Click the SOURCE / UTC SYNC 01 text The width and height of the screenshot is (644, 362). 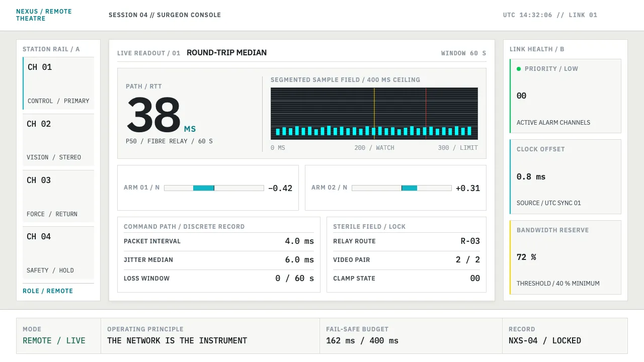[548, 203]
